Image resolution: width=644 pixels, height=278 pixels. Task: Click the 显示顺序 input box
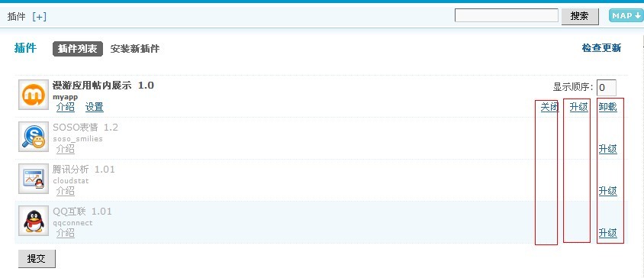click(606, 88)
